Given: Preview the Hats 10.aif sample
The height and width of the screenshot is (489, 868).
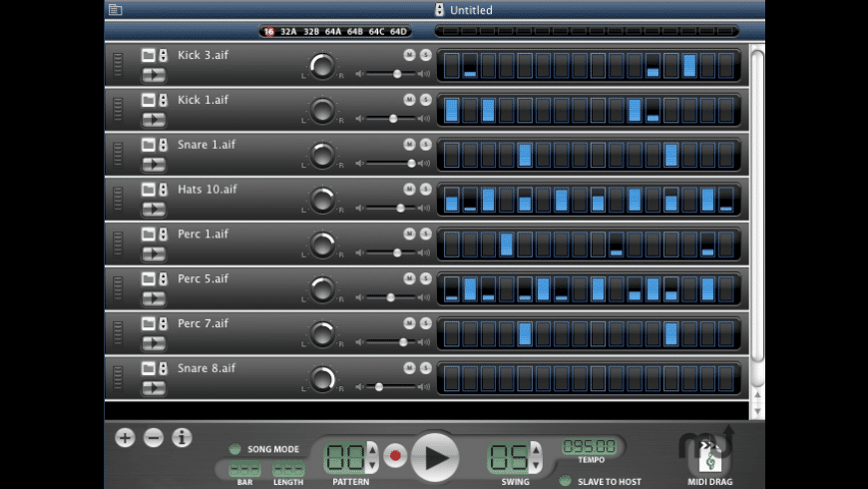Looking at the screenshot, I should pos(154,210).
